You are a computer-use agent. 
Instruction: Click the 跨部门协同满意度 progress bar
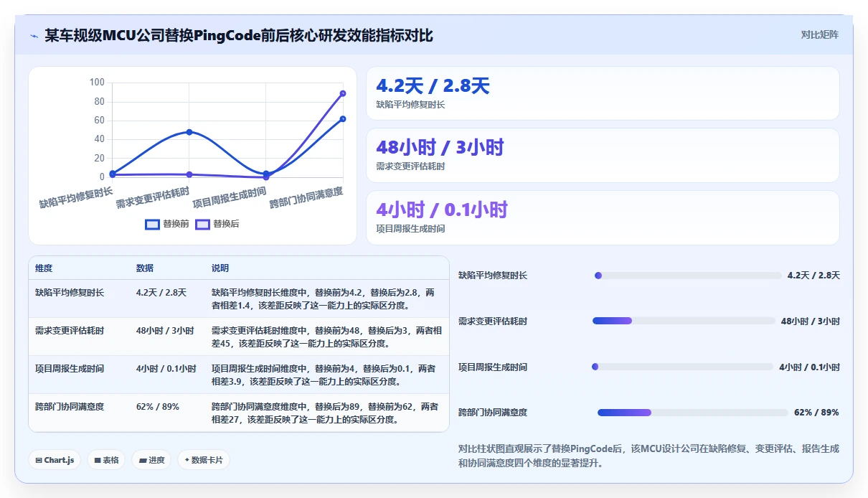click(693, 413)
